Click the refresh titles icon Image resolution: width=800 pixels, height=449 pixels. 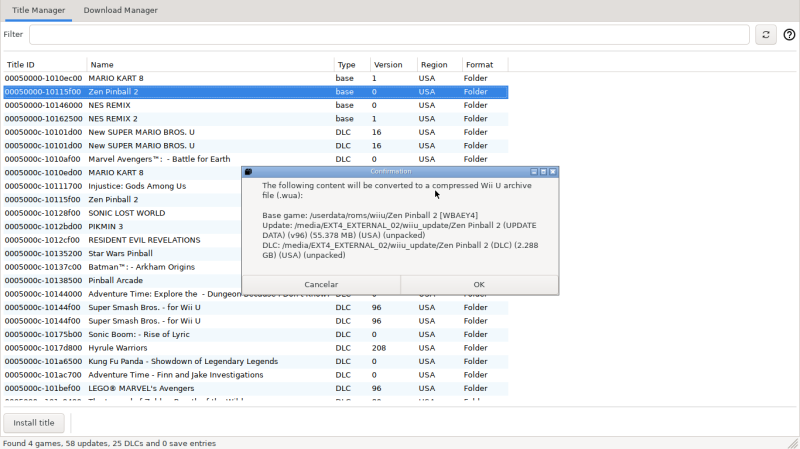766,35
